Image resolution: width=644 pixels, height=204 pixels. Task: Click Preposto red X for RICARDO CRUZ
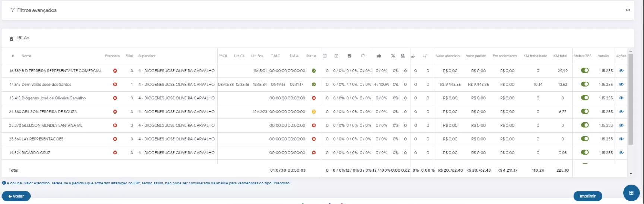coord(115,153)
